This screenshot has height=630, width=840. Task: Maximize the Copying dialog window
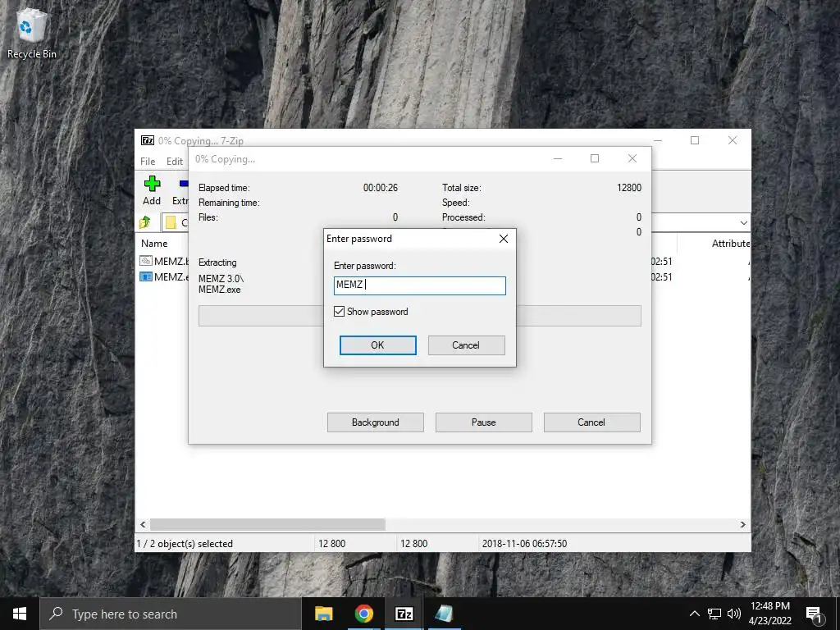(x=595, y=158)
